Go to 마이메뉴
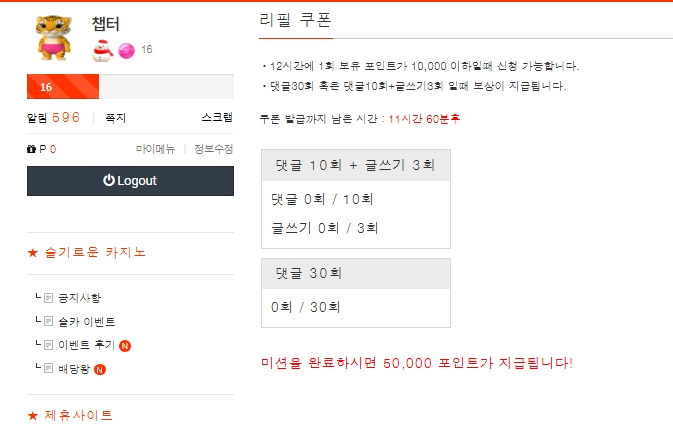673x435 pixels. [155, 149]
